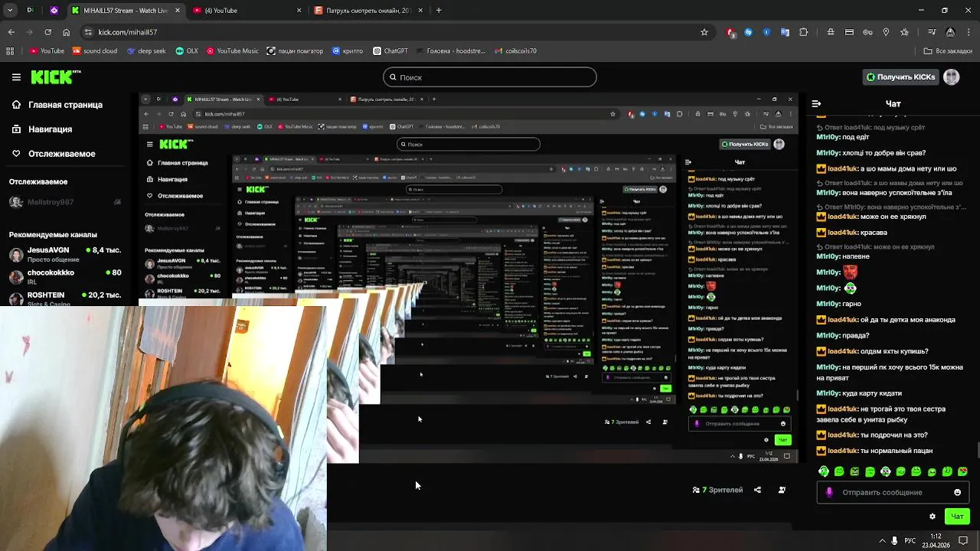Go to the browser home page
Image resolution: width=980 pixels, height=551 pixels.
coord(66,32)
